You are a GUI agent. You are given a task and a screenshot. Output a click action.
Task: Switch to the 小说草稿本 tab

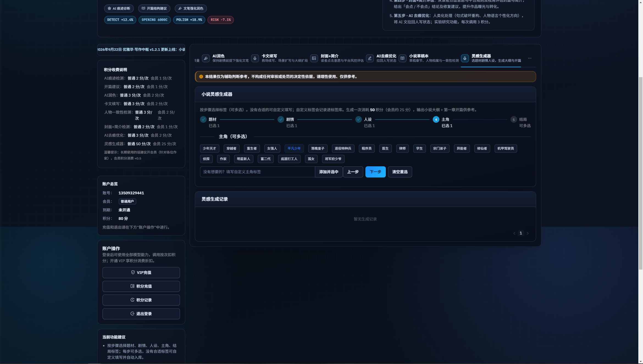[429, 58]
